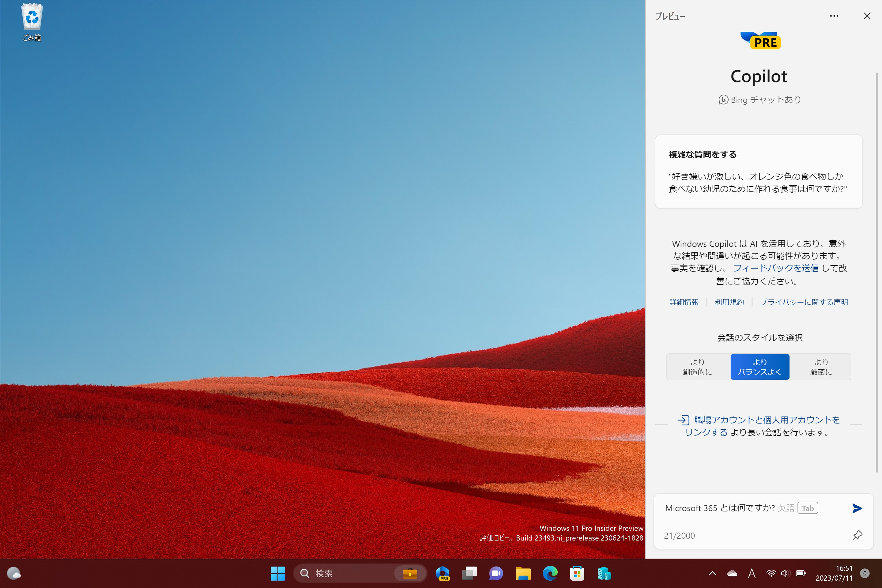Click the sign-in arrow icon beside the account link
The height and width of the screenshot is (588, 882).
[x=683, y=420]
